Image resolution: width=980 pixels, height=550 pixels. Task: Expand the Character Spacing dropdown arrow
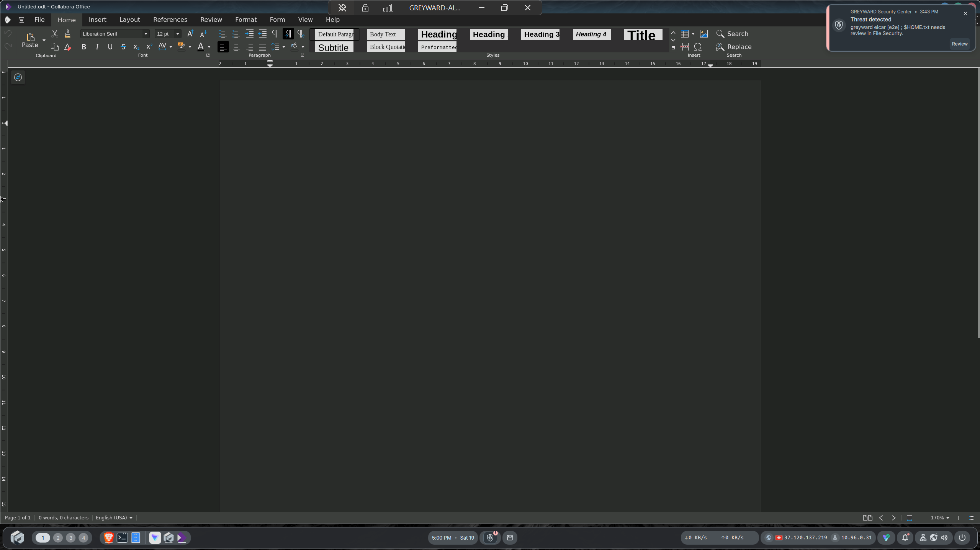pyautogui.click(x=171, y=47)
